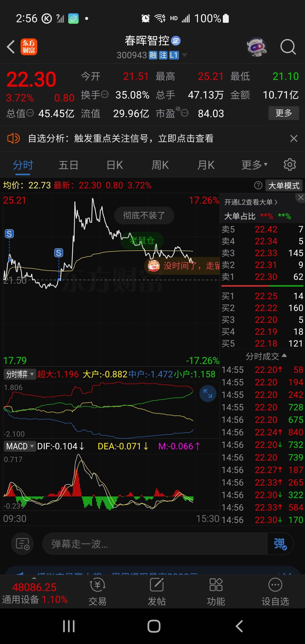Viewport: 305px width, 644px height.
Task: Tap the Android navigation back button
Action: [x=239, y=626]
